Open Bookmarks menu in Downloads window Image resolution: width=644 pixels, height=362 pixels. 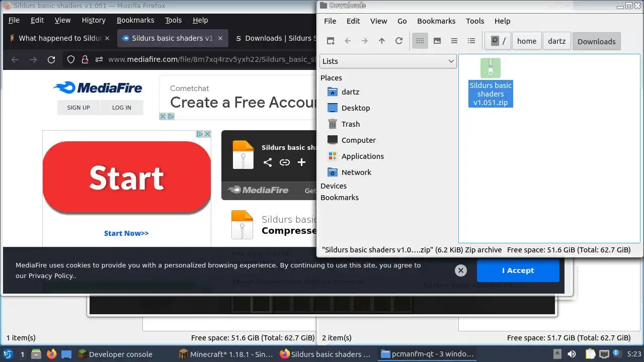click(436, 21)
